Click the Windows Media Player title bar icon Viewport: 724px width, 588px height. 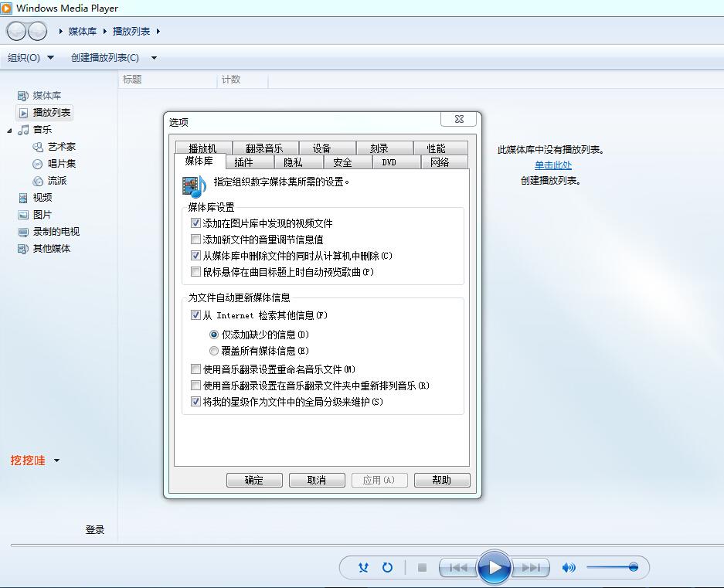click(6, 8)
